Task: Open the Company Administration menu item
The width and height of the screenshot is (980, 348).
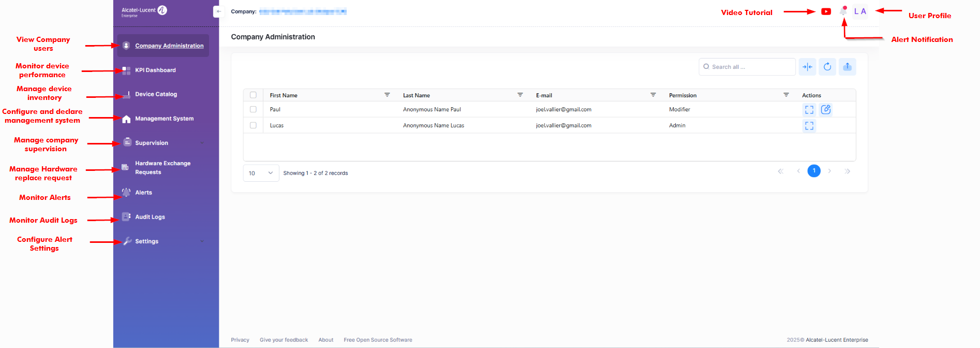Action: coord(163,46)
